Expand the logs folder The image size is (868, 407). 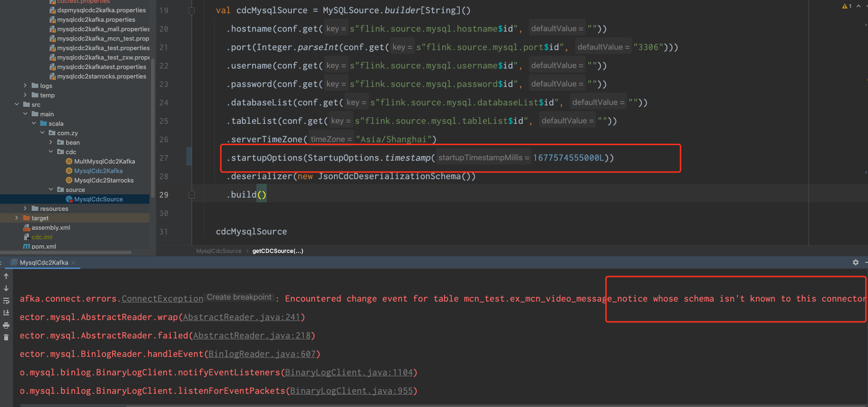[x=25, y=86]
